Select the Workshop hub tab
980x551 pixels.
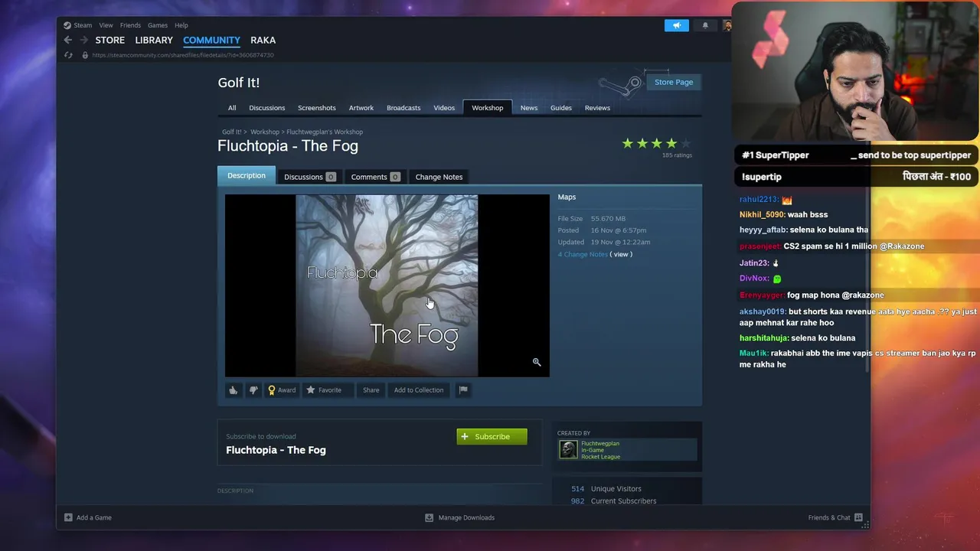[x=488, y=108]
